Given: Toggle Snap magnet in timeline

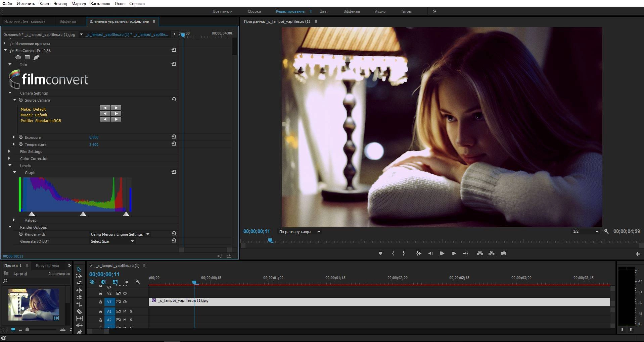Looking at the screenshot, I should pyautogui.click(x=103, y=282).
